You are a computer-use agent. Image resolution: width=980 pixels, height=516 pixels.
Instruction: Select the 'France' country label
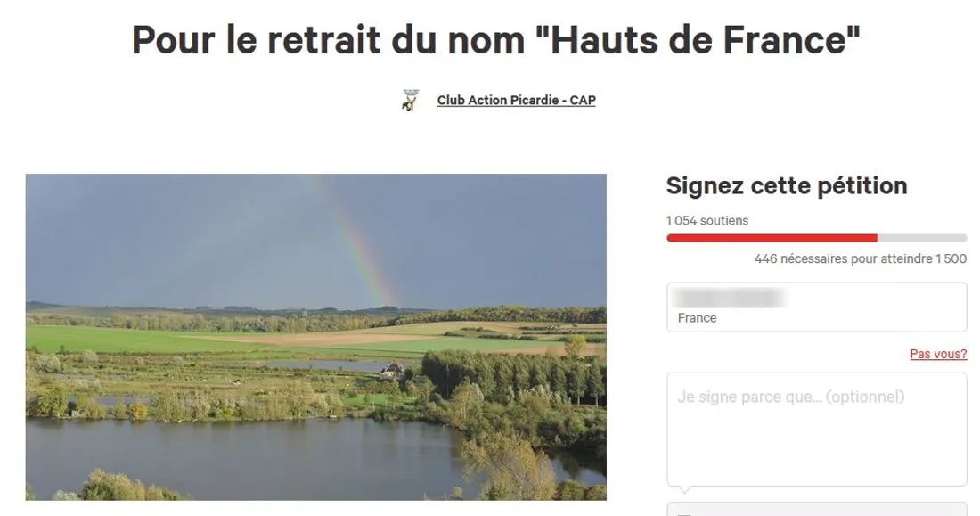click(x=697, y=318)
